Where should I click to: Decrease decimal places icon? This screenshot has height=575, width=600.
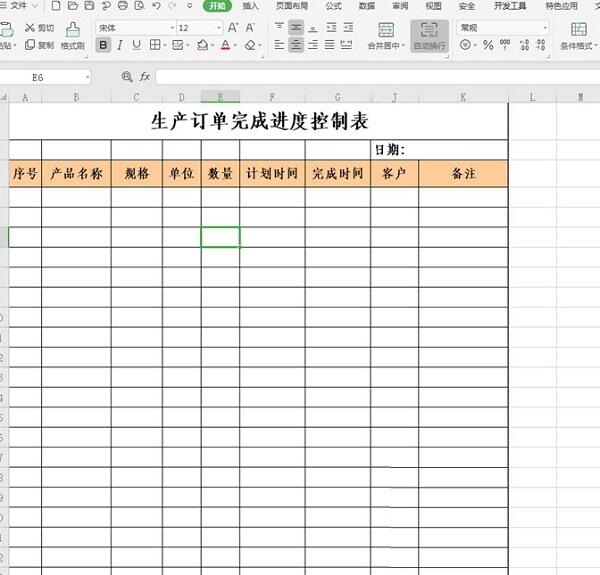coord(541,45)
